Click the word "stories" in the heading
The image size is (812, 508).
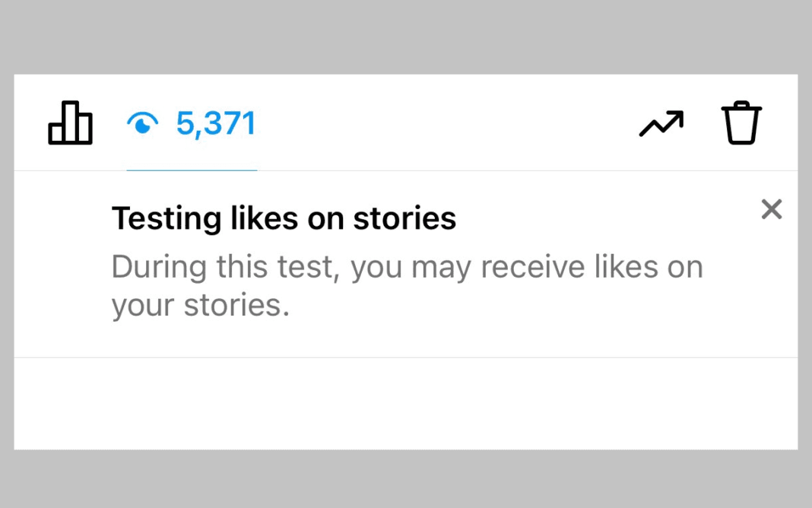click(404, 219)
